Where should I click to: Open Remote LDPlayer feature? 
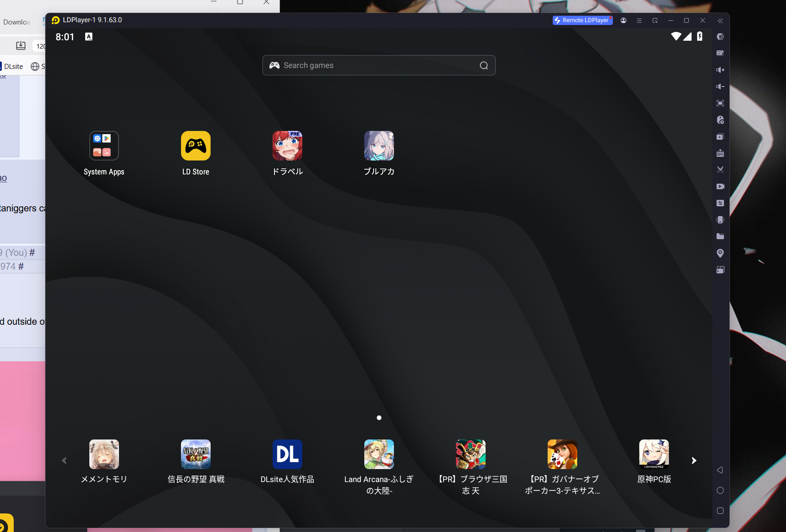tap(582, 20)
